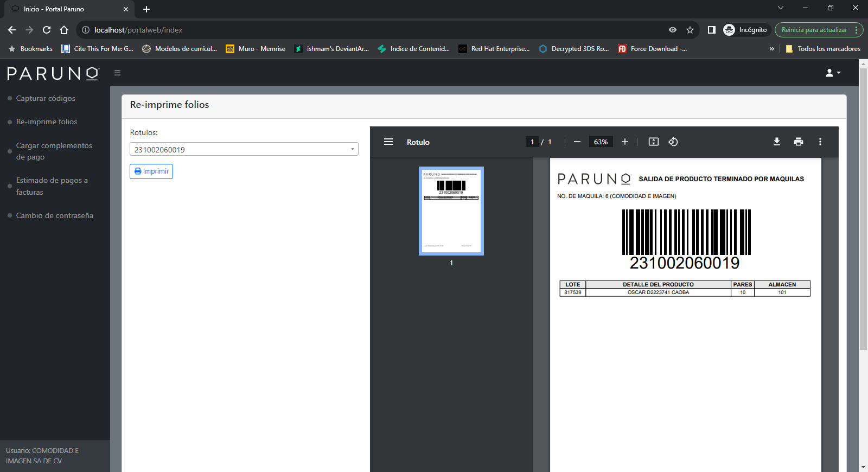The width and height of the screenshot is (868, 472).
Task: Go back in browser history
Action: pos(12,30)
